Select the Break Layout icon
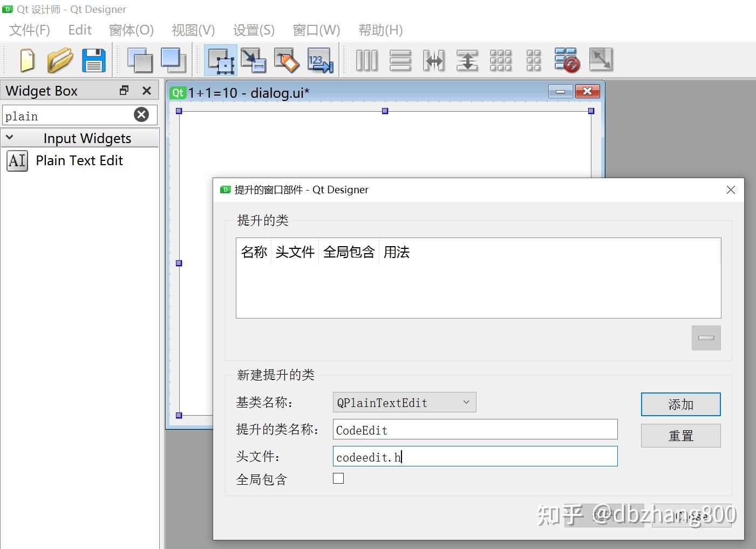Screen dimensions: 756x549 click(x=567, y=60)
